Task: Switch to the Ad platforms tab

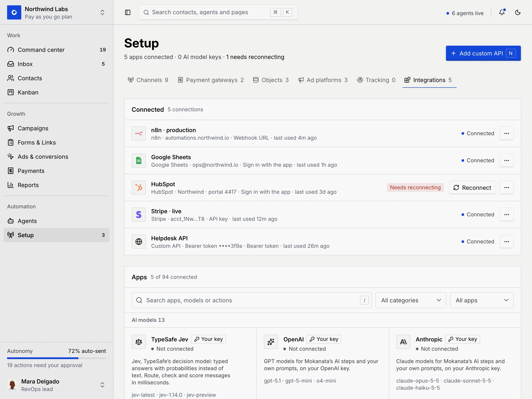Action: tap(323, 80)
